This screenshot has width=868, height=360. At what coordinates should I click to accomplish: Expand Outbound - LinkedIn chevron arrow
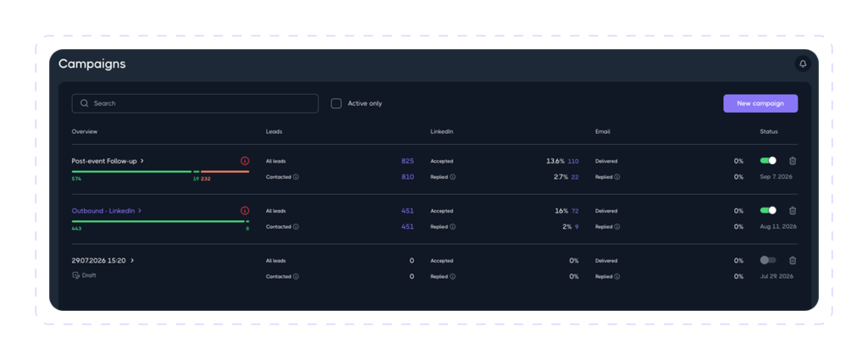[140, 211]
